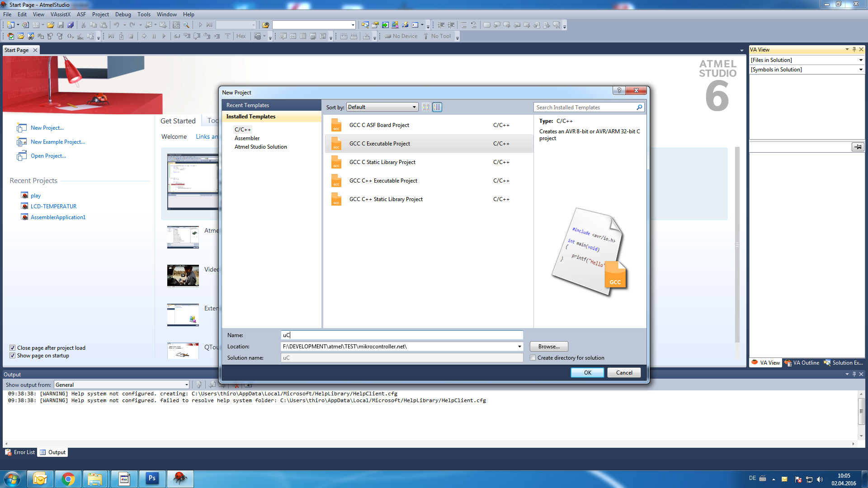868x488 pixels.
Task: Click the No Device chip icon
Action: [x=388, y=36]
